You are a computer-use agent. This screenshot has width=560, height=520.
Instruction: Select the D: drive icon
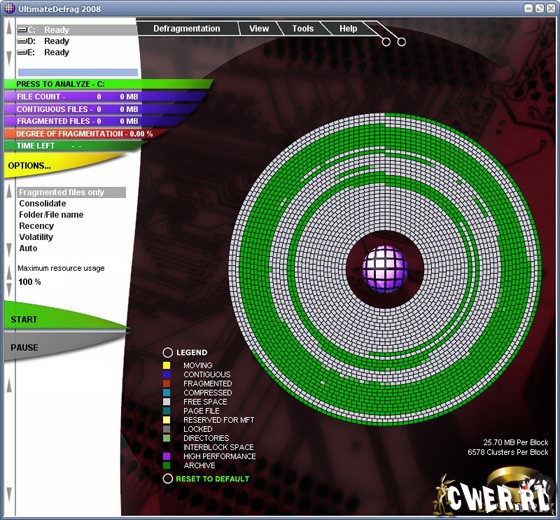tap(22, 41)
